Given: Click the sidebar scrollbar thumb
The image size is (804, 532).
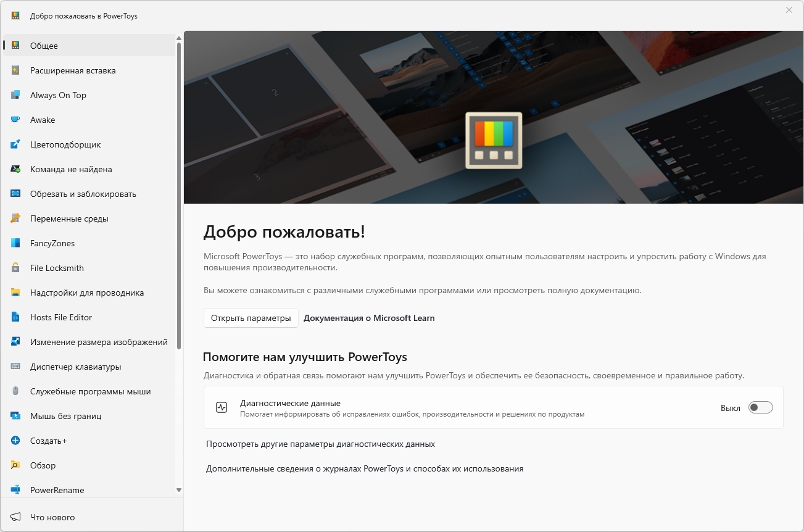Looking at the screenshot, I should 179,196.
